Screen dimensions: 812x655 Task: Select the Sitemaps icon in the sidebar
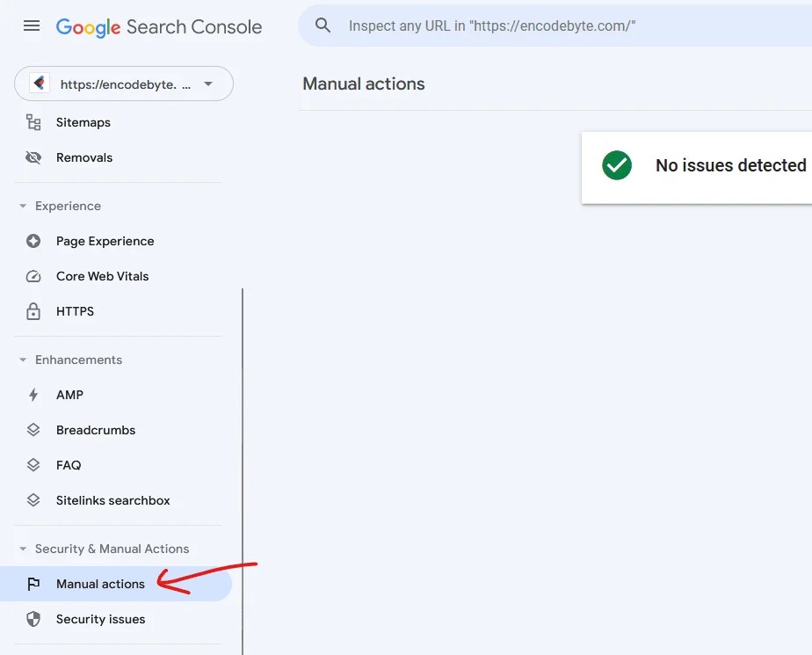(33, 122)
